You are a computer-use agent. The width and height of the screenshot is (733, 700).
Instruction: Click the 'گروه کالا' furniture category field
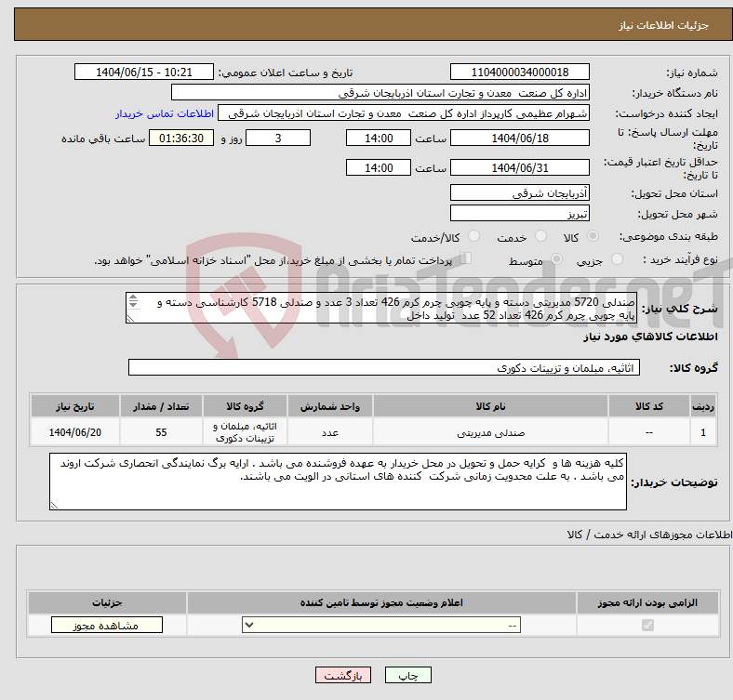pyautogui.click(x=383, y=368)
